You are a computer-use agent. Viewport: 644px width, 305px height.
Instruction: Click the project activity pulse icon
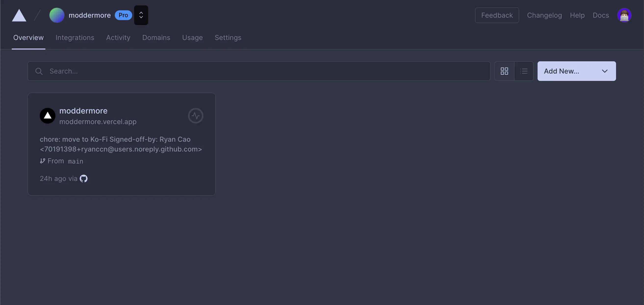pyautogui.click(x=195, y=115)
